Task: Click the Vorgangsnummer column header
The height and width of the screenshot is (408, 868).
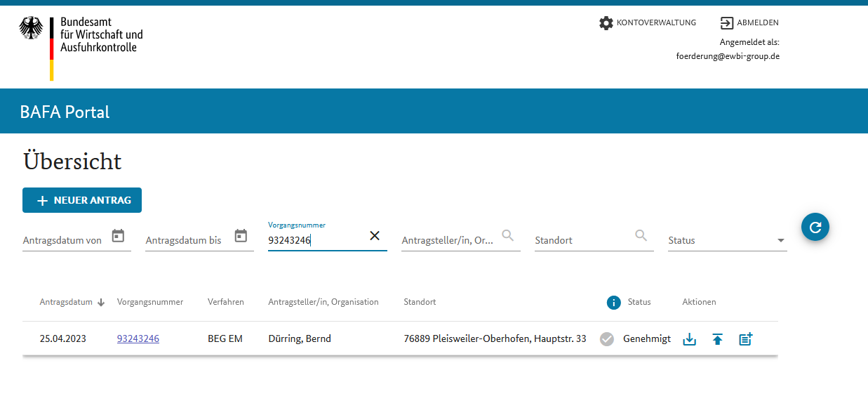Action: coord(150,302)
